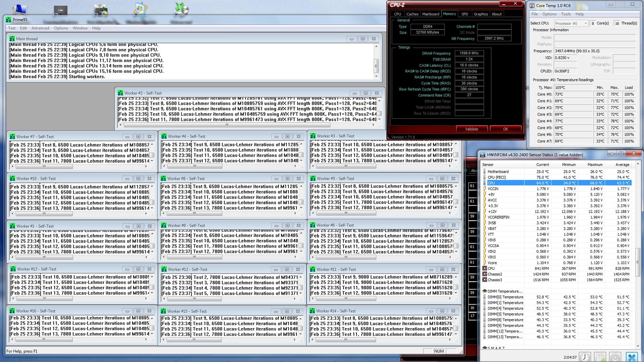This screenshot has width=644, height=362.
Task: Select the DIMM[0] Temperature sensor row
Action: tap(556, 297)
